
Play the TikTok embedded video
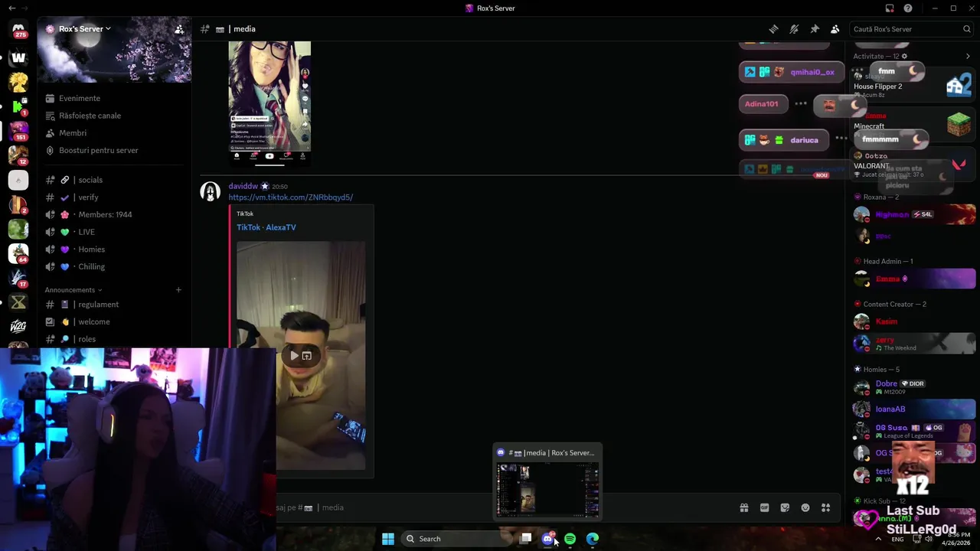click(294, 356)
